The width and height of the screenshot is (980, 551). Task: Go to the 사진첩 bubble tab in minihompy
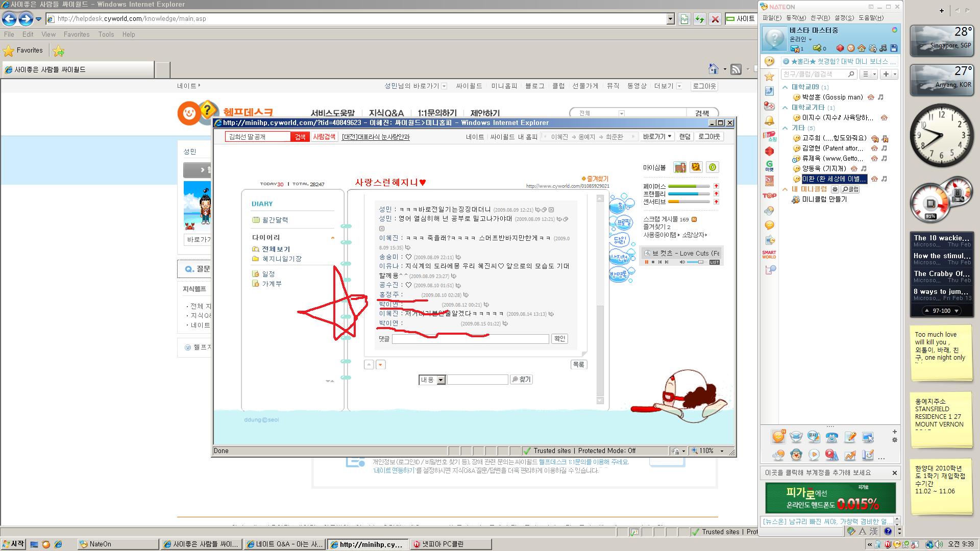[x=621, y=258]
